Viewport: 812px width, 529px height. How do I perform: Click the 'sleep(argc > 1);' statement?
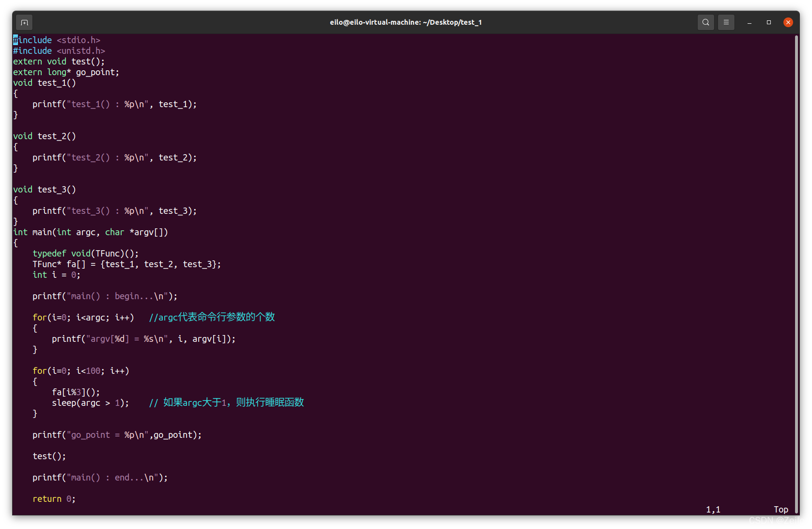point(91,403)
